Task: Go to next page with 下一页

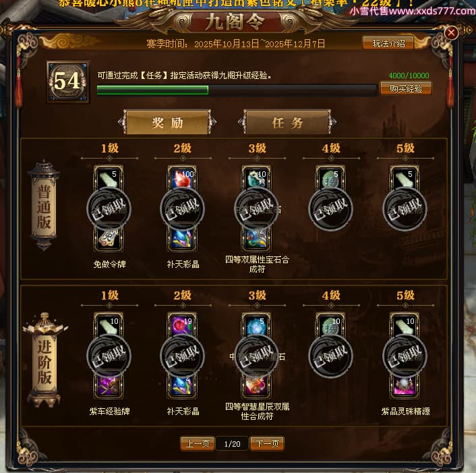Action: point(267,443)
